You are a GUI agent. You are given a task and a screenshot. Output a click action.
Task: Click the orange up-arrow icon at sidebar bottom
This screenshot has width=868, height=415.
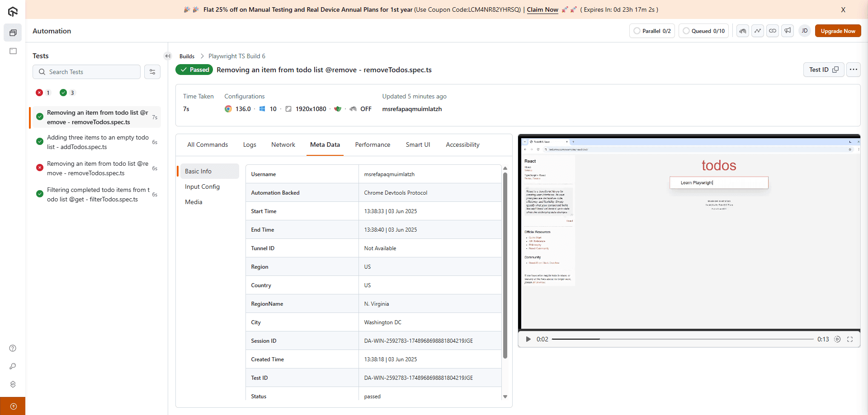tap(13, 406)
